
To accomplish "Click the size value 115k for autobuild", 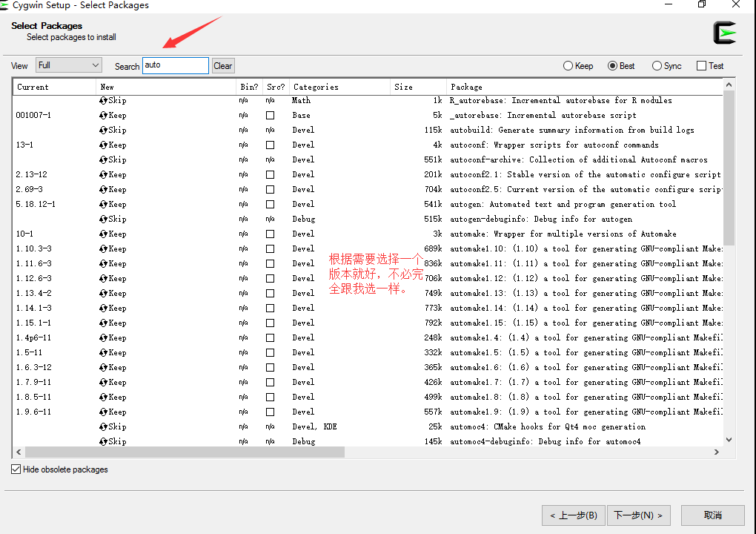I will [x=433, y=131].
